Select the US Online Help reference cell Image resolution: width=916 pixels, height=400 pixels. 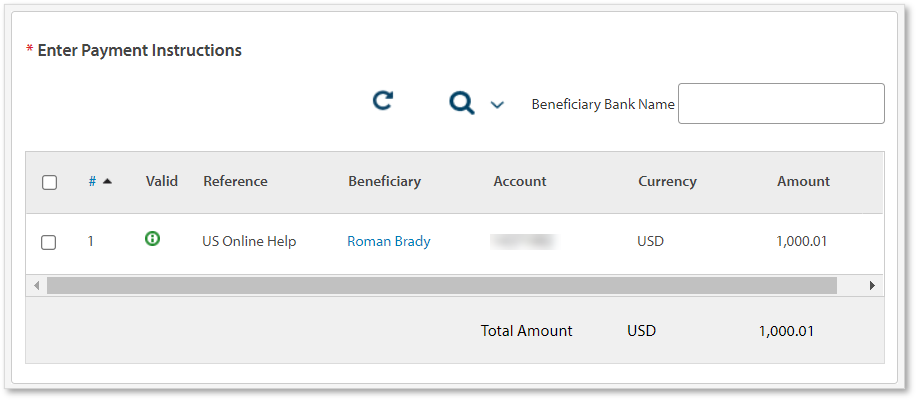[249, 241]
